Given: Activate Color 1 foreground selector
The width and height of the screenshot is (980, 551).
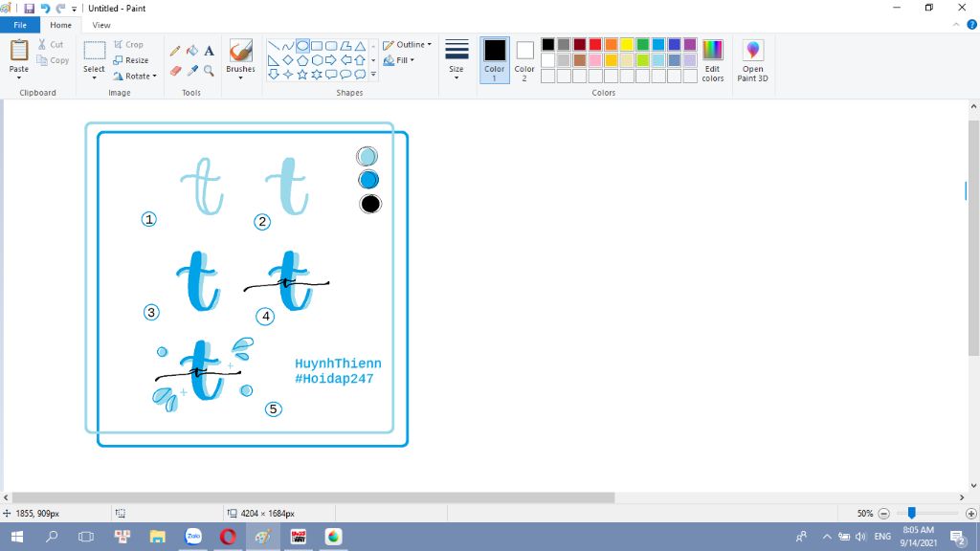Looking at the screenshot, I should 495,60.
